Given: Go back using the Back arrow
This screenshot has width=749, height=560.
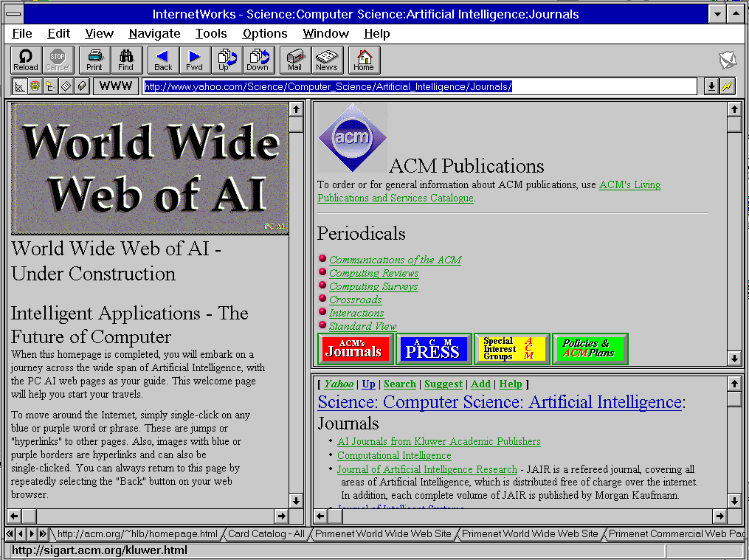Looking at the screenshot, I should [x=163, y=60].
